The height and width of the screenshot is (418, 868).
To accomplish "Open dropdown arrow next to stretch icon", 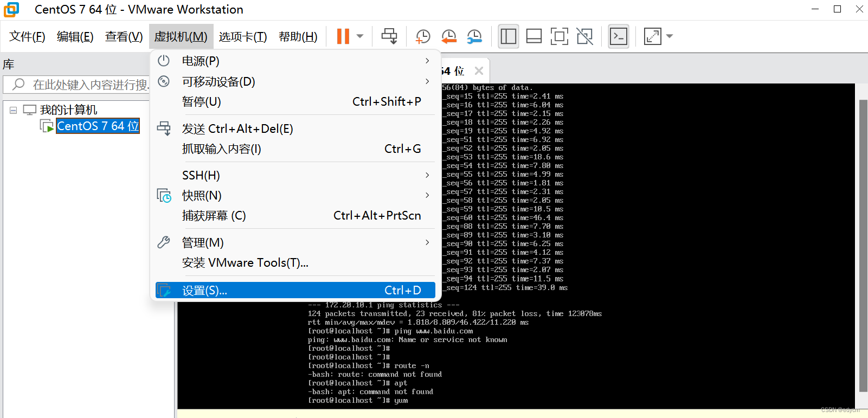I will tap(670, 36).
